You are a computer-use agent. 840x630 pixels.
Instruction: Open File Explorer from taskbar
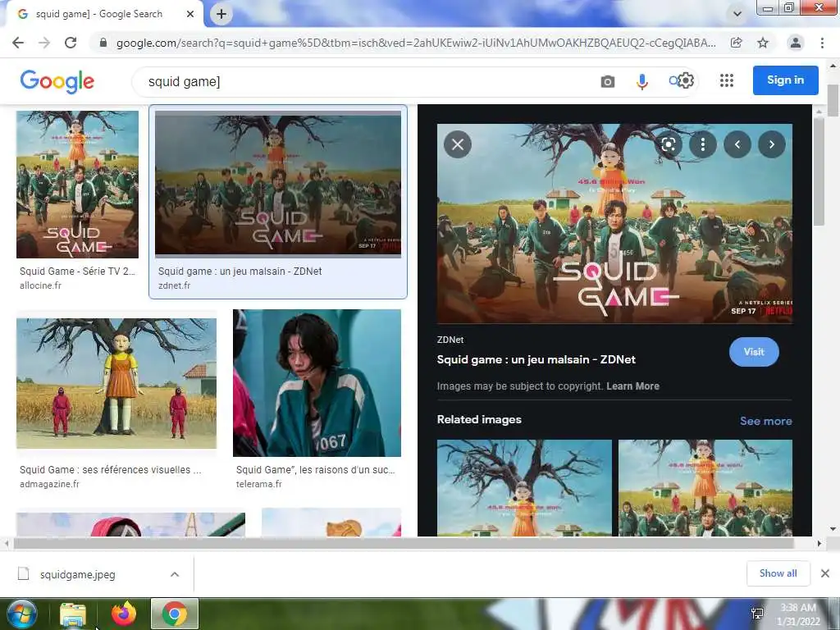coord(73,614)
